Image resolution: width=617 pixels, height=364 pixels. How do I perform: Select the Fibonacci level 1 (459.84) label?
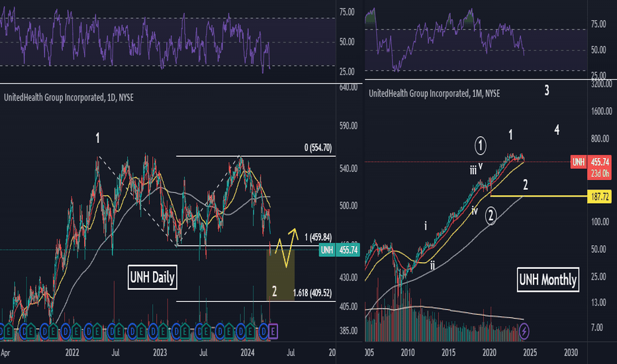318,237
